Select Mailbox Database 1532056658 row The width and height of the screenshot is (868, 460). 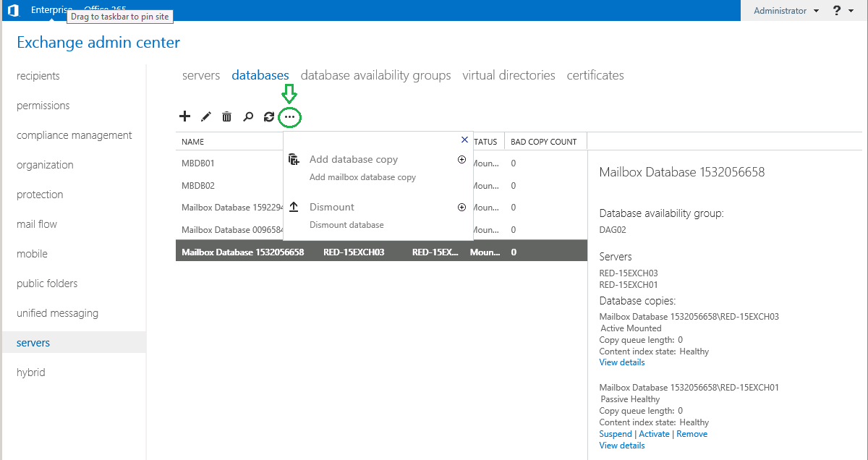(381, 252)
